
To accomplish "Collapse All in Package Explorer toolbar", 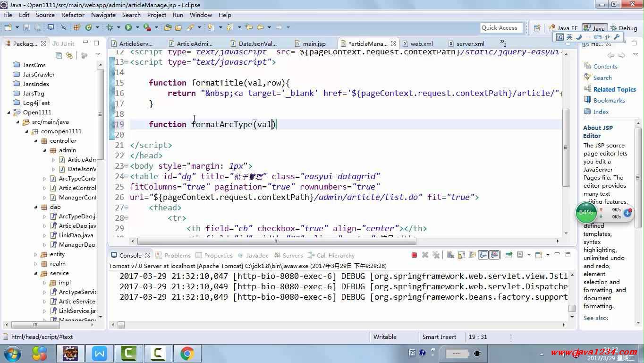I will coord(59,55).
